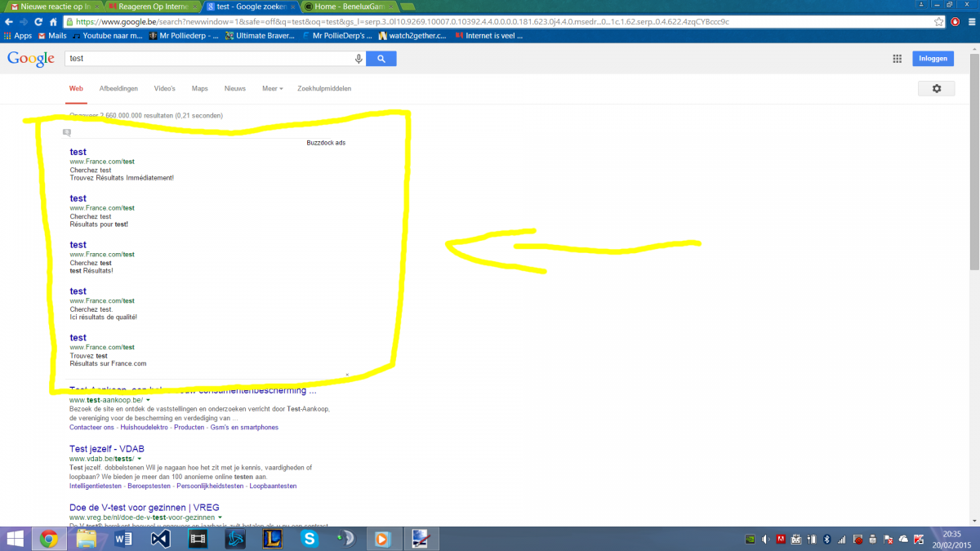Open the 'Youtube naar m...' bookmark

tap(107, 36)
